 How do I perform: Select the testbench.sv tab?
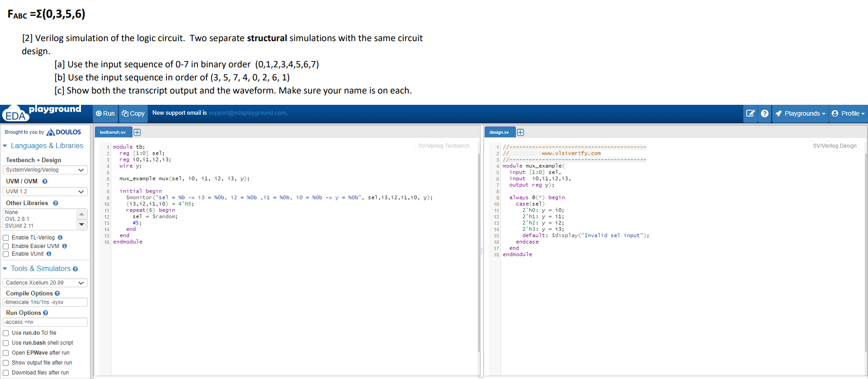[113, 132]
